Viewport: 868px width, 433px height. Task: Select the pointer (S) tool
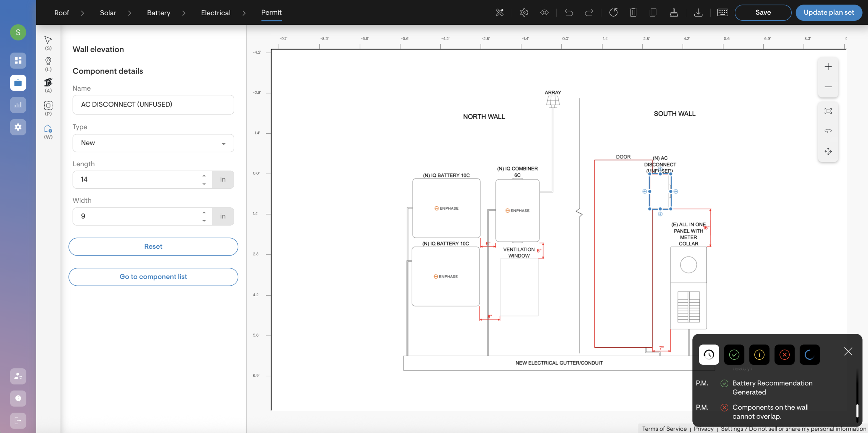(48, 40)
